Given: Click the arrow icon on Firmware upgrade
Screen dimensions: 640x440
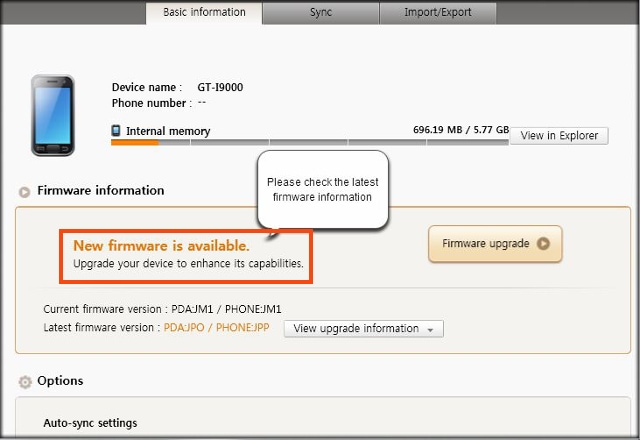Looking at the screenshot, I should coord(543,244).
